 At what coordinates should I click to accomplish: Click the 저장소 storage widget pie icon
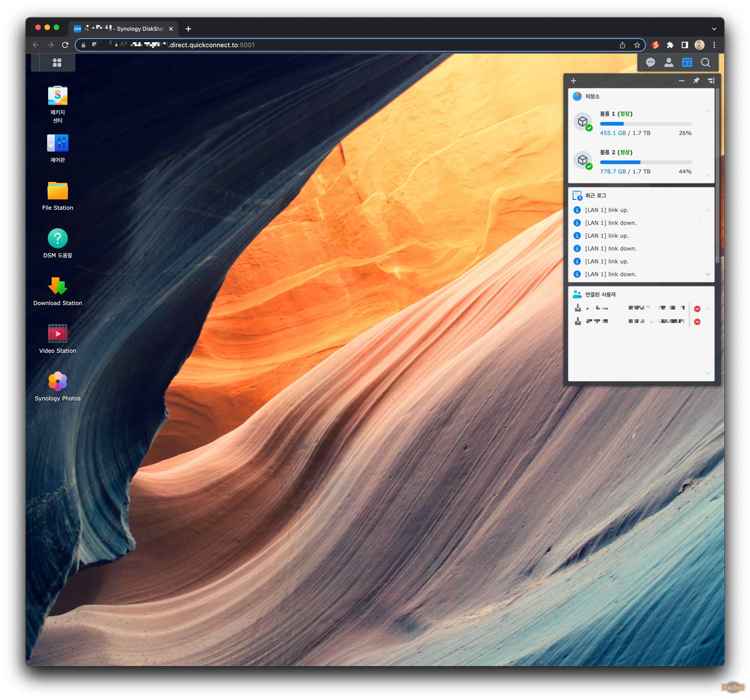coord(577,96)
